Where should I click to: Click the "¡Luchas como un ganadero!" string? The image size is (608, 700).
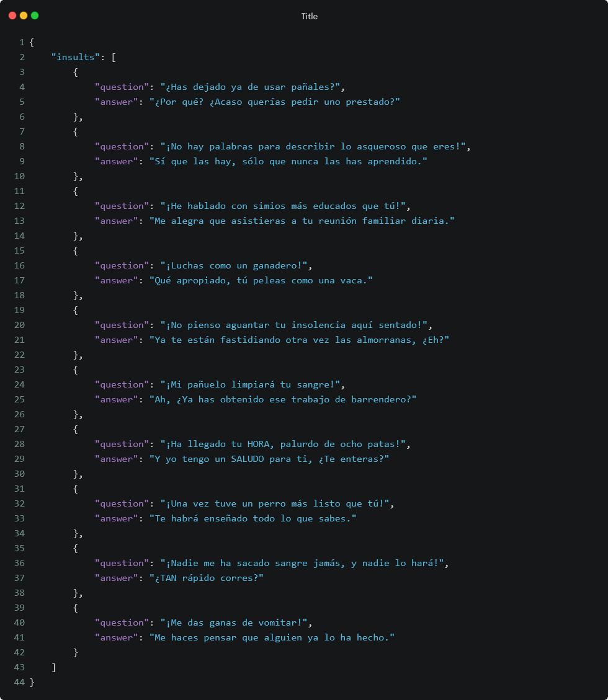[x=234, y=265]
